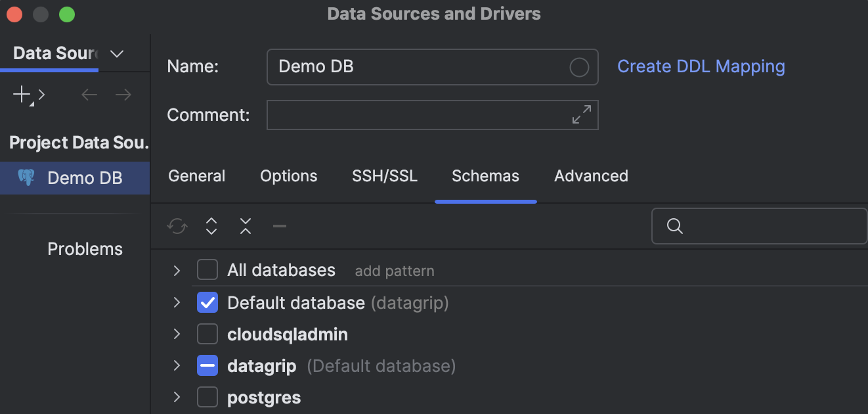Expand the cloudsqladmin database node
The image size is (868, 414).
176,334
